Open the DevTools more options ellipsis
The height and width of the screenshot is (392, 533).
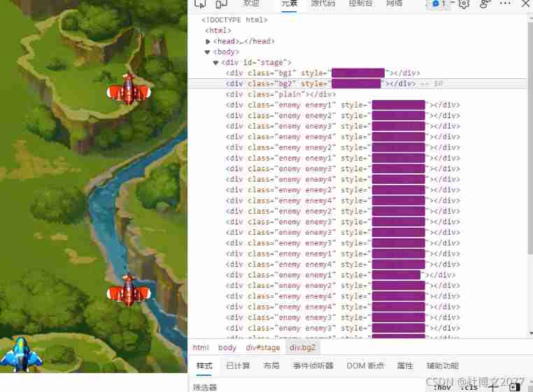(x=505, y=3)
